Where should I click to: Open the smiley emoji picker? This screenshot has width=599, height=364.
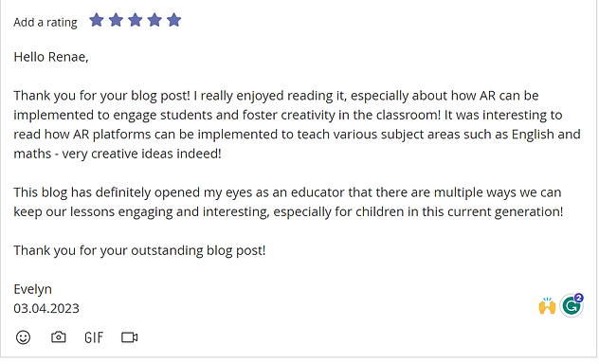click(x=23, y=337)
